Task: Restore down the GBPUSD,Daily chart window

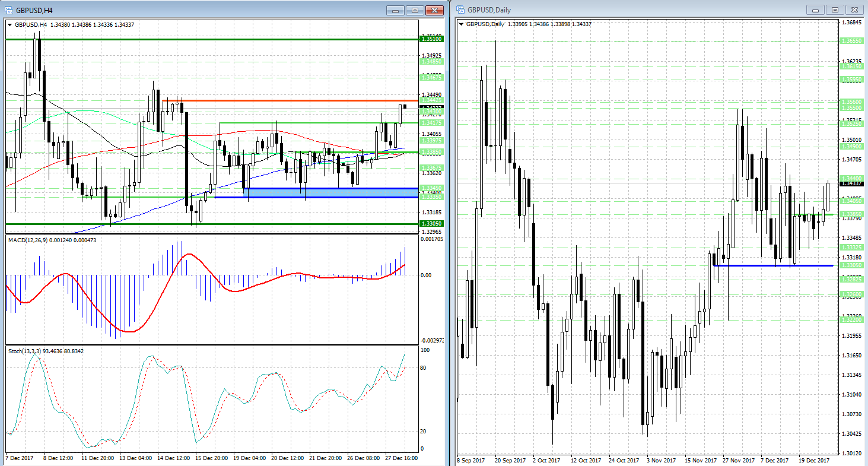Action: point(835,10)
